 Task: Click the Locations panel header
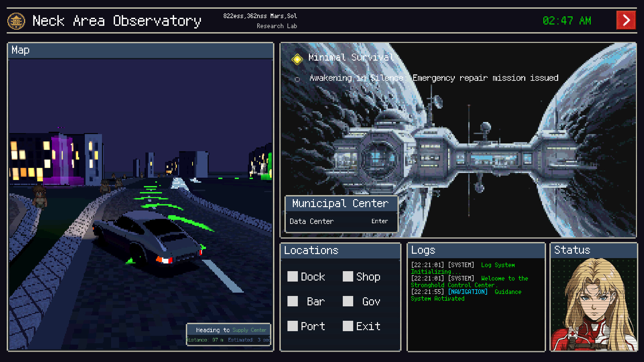tap(340, 250)
